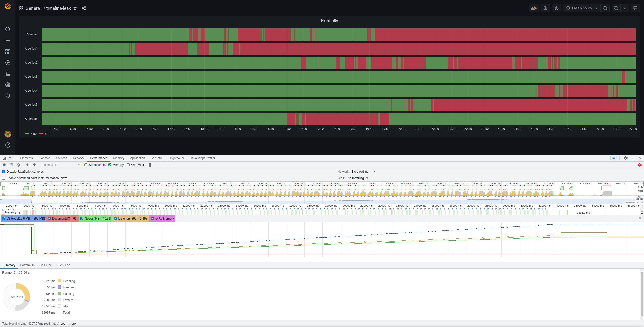
Task: Save the timeline-leak dashboard
Action: [x=545, y=8]
